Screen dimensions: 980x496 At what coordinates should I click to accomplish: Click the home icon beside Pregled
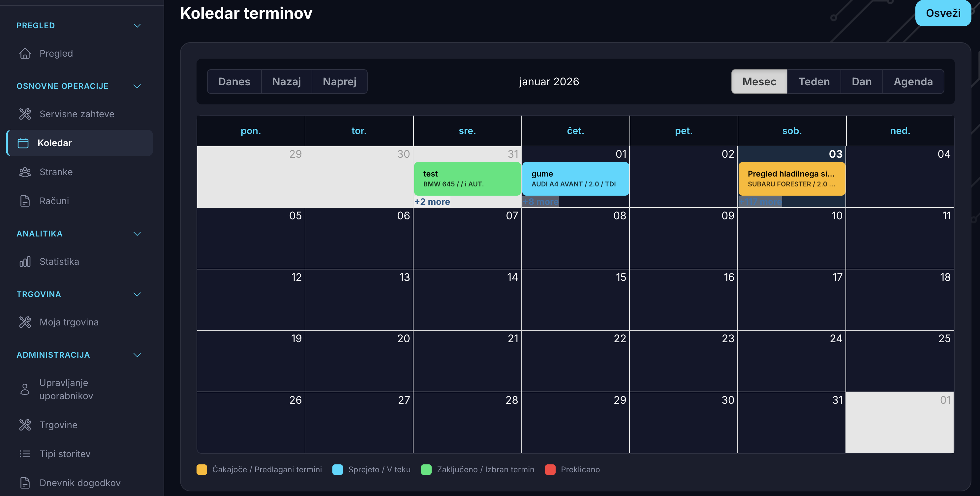tap(25, 54)
